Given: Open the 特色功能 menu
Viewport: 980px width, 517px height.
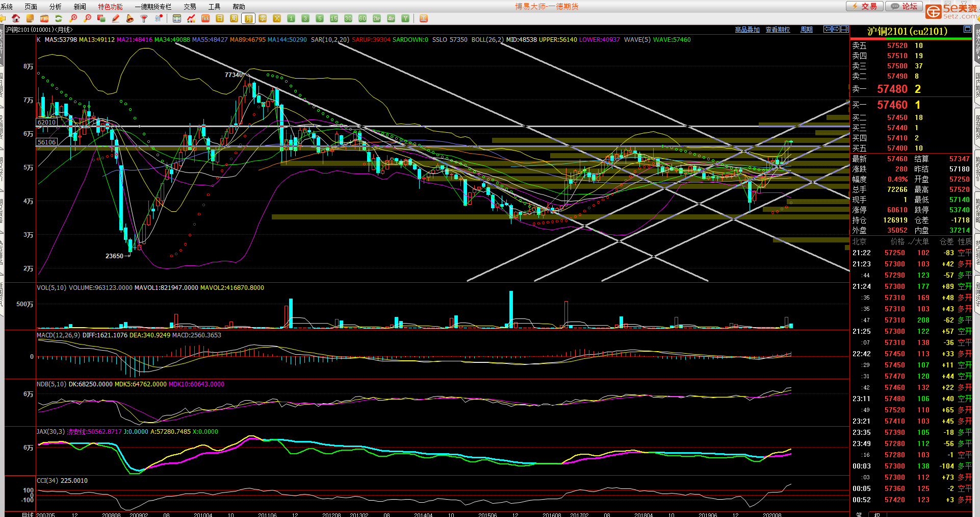Looking at the screenshot, I should pos(111,7).
